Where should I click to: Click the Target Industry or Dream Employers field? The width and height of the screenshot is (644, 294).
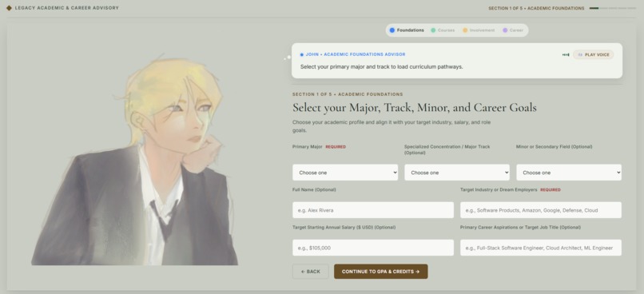tap(540, 210)
